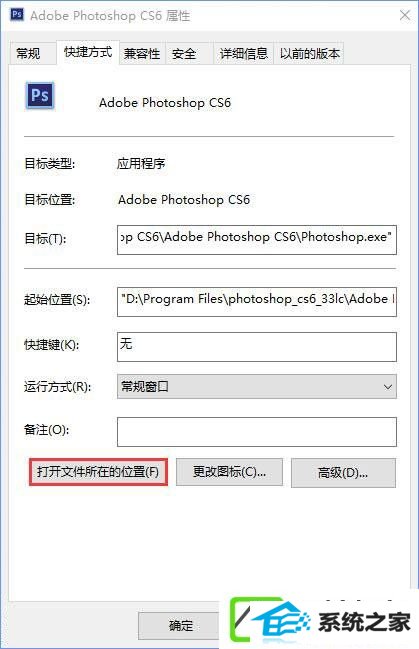
Task: Open 高级(D)... settings
Action: [343, 473]
